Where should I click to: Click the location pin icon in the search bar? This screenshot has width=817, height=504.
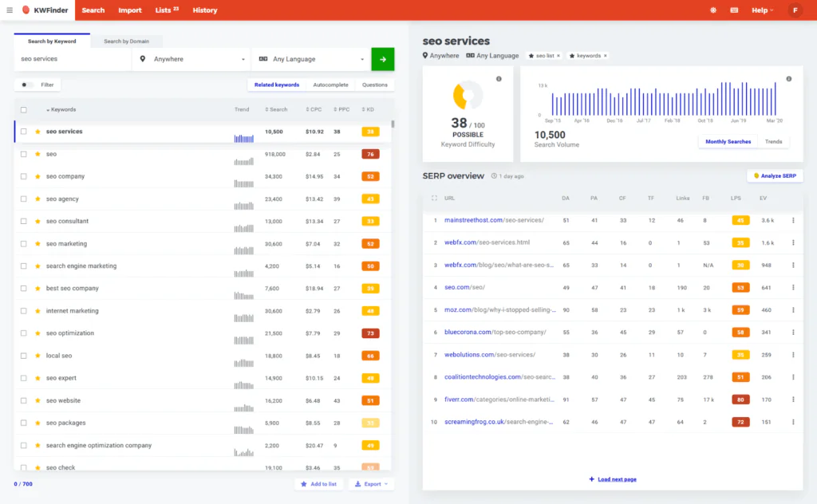point(144,59)
